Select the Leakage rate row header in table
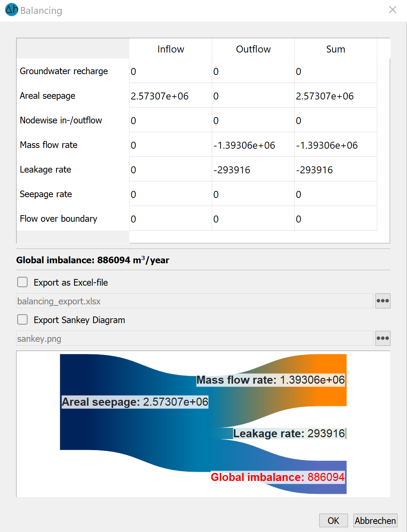Screen dimensions: 407x532 click(x=73, y=169)
